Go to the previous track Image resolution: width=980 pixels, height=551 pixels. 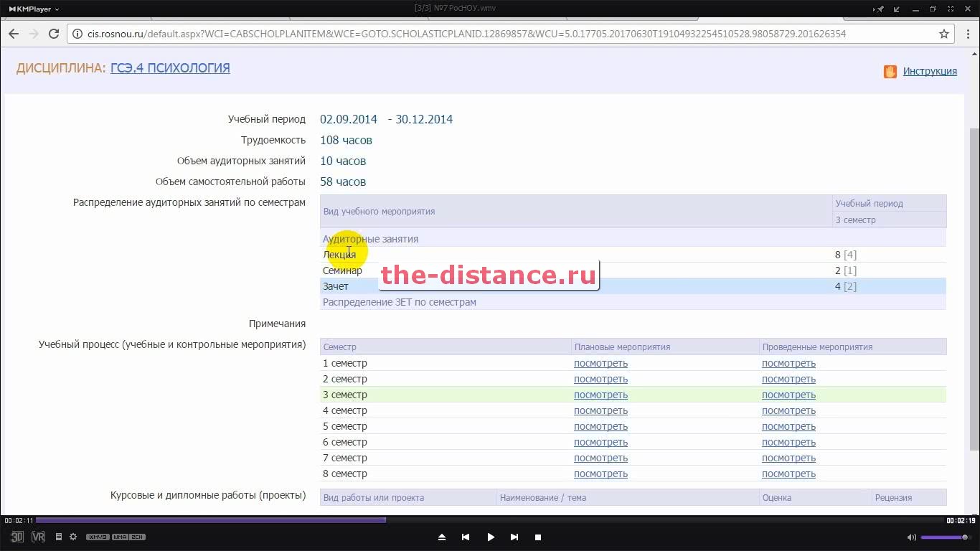[x=466, y=537]
